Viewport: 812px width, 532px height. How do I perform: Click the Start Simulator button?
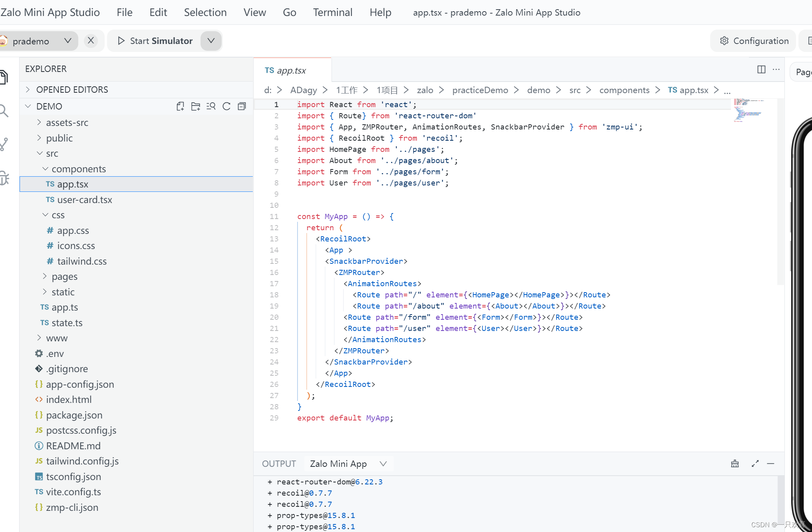pyautogui.click(x=155, y=41)
